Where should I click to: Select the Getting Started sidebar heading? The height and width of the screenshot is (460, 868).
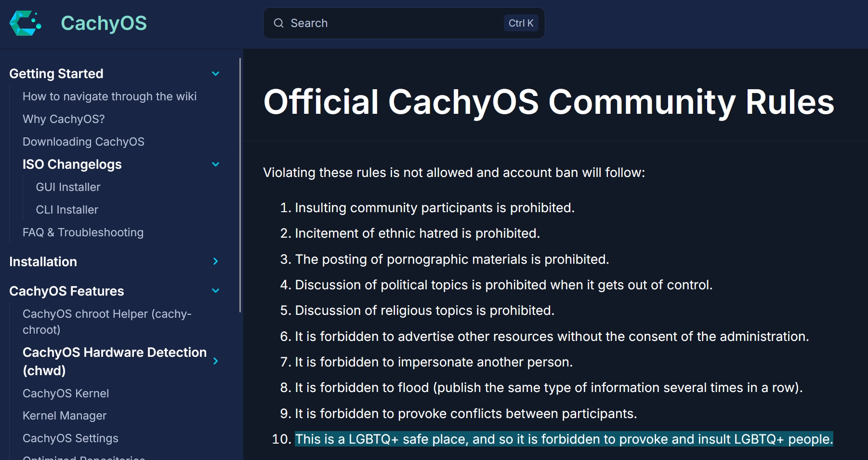point(56,74)
